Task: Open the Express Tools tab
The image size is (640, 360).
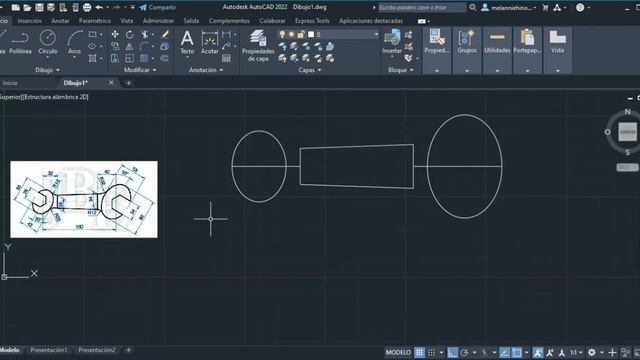Action: tap(312, 21)
